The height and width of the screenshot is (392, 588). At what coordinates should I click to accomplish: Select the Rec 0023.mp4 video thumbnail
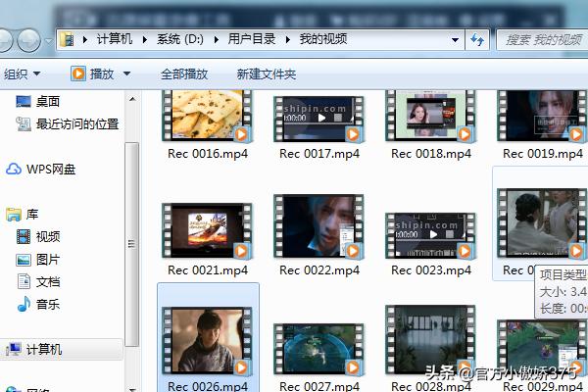click(430, 235)
